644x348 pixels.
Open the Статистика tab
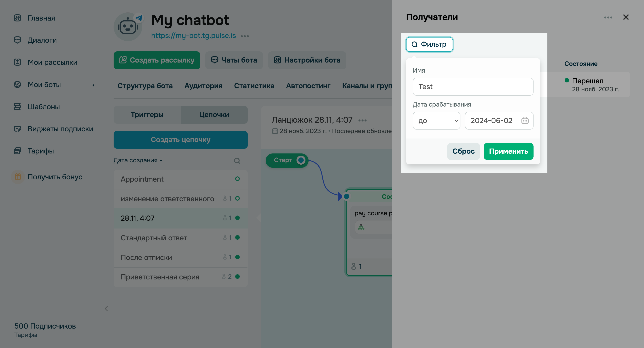[254, 86]
